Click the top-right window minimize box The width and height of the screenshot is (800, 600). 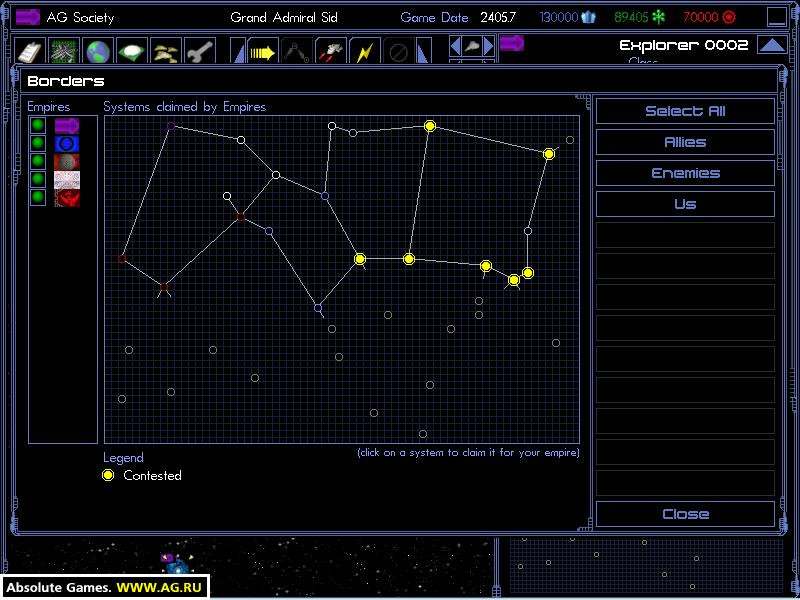click(x=777, y=17)
